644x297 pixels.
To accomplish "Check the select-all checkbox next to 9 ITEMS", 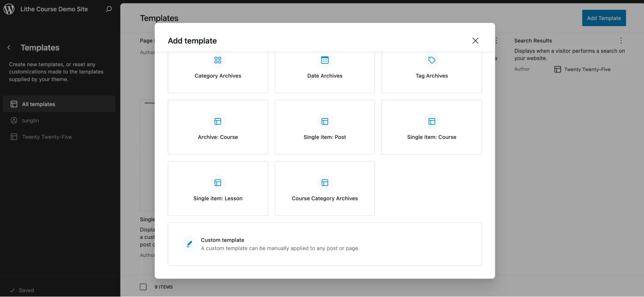I will pos(143,286).
